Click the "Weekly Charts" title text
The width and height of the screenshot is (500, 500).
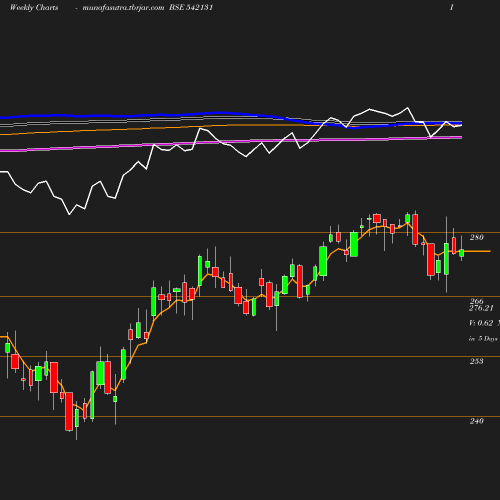[x=34, y=8]
